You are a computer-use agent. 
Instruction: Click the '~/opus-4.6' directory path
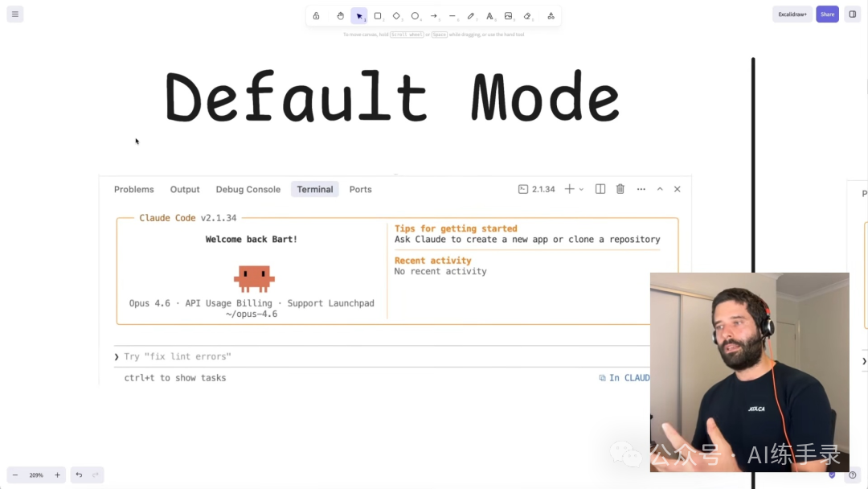252,314
